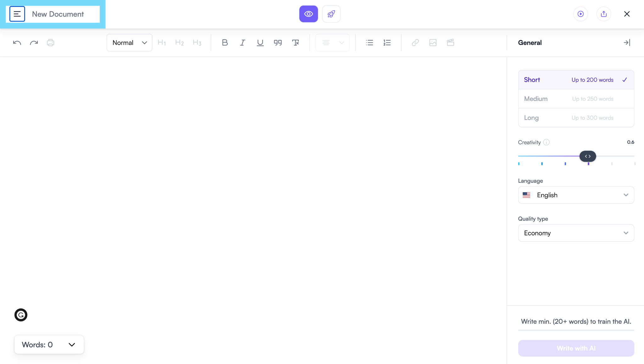
Task: Click the clear formatting icon
Action: point(296,42)
